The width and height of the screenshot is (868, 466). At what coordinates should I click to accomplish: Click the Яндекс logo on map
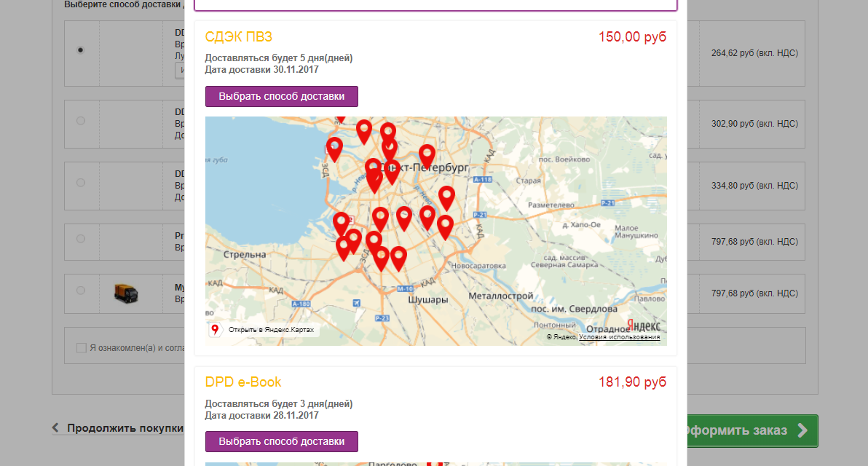tap(643, 325)
